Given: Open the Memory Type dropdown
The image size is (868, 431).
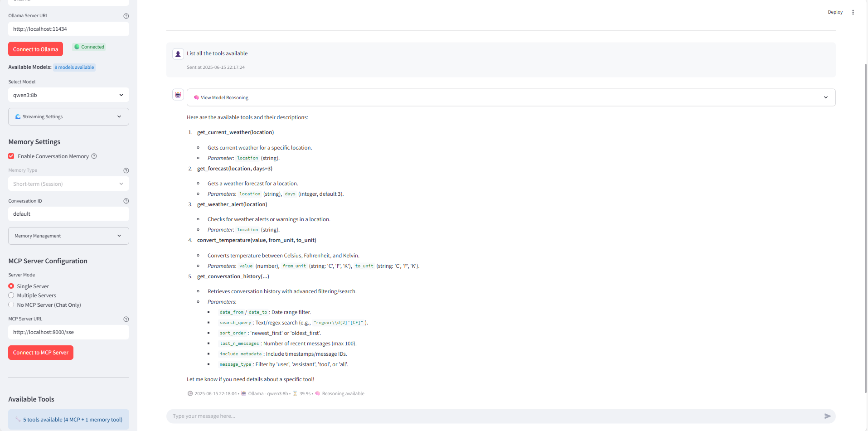Looking at the screenshot, I should (68, 184).
